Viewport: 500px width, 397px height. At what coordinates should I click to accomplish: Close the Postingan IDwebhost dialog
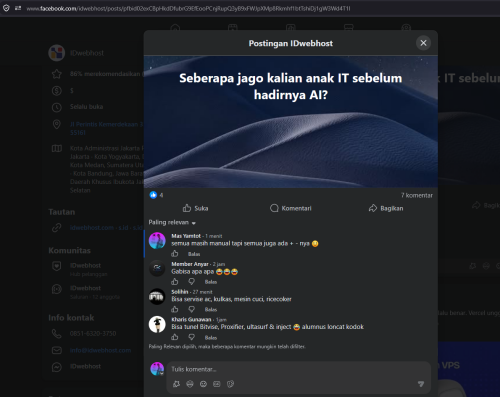(423, 43)
